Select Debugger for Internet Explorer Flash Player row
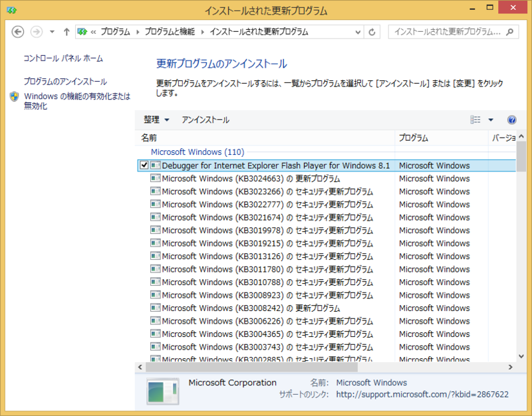 click(x=327, y=165)
